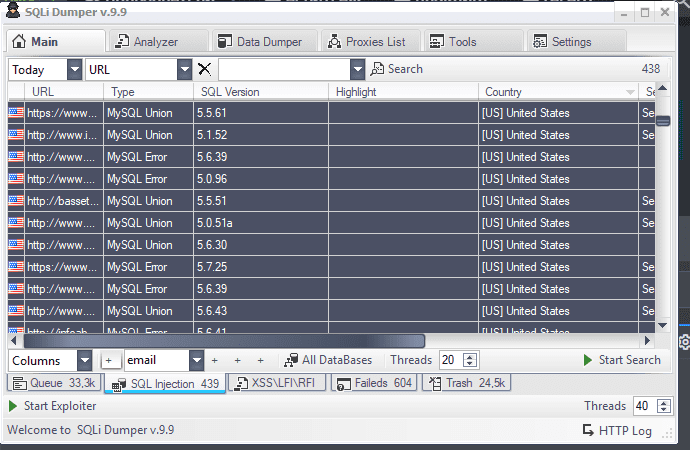Adjust the exploiter Threads 40 spinner

664,406
